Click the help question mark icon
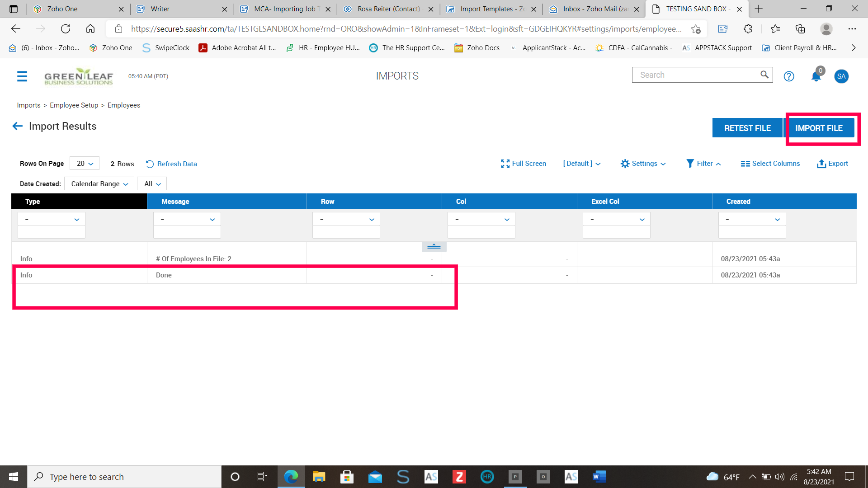 (789, 76)
